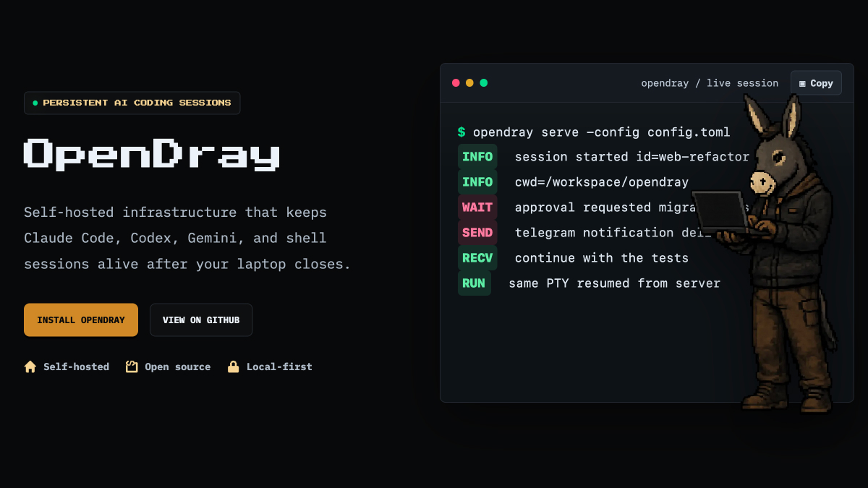This screenshot has height=488, width=868.
Task: Click the padlock icon beside Local-first
Action: click(233, 367)
